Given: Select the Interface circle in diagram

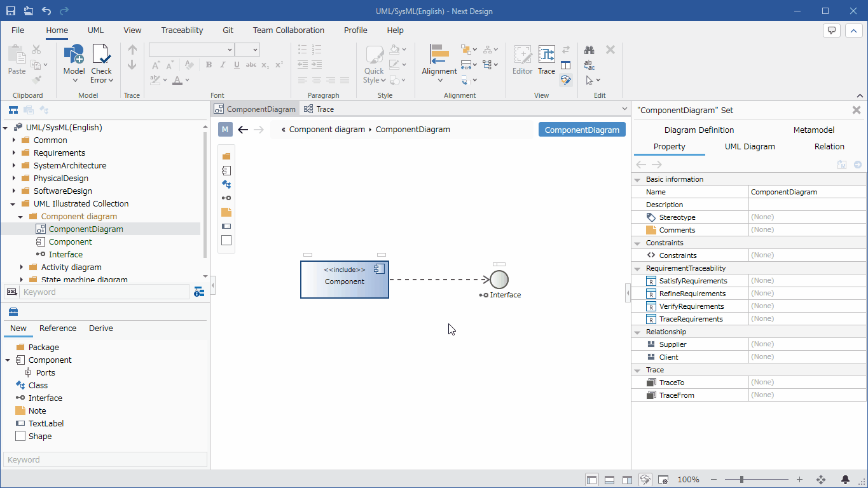Looking at the screenshot, I should tap(499, 280).
